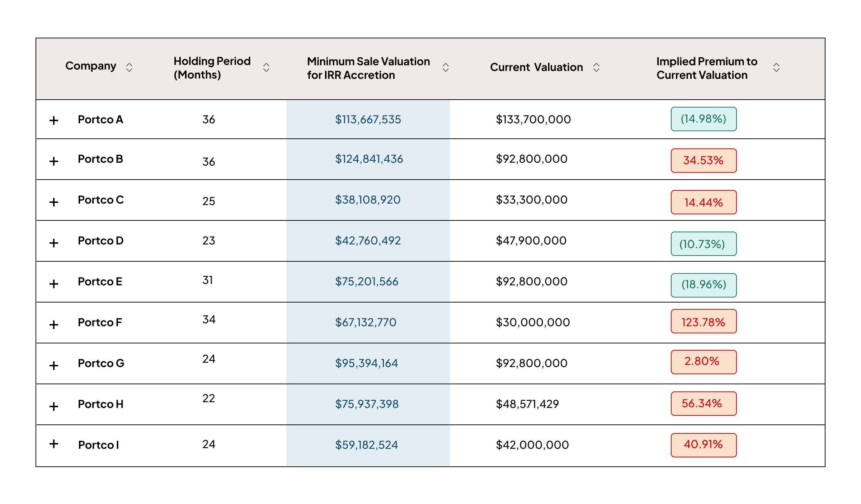Sort by Holding Period sort icon
The height and width of the screenshot is (504, 861).
pos(266,67)
